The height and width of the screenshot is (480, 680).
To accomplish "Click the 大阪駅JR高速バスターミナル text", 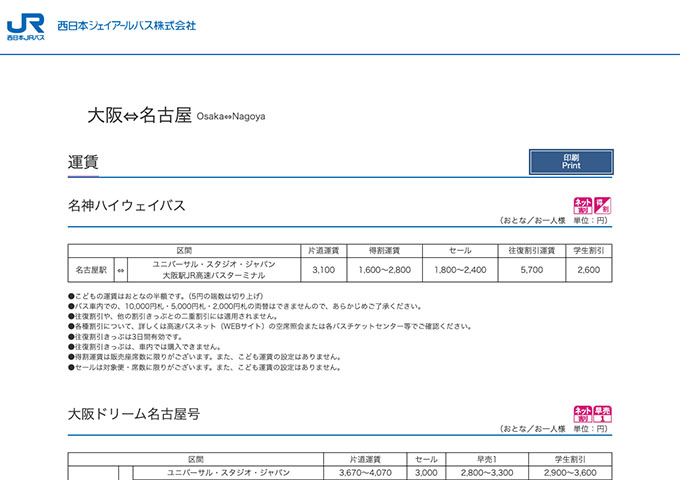I will click(x=214, y=275).
